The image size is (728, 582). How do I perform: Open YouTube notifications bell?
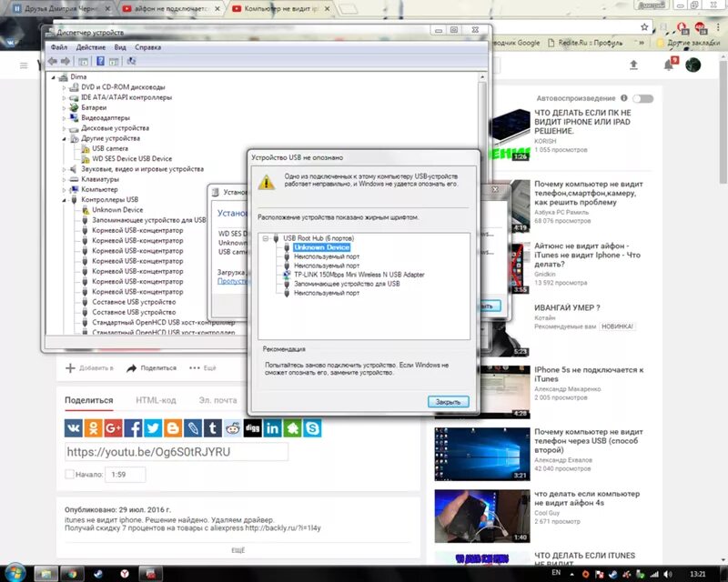(669, 65)
